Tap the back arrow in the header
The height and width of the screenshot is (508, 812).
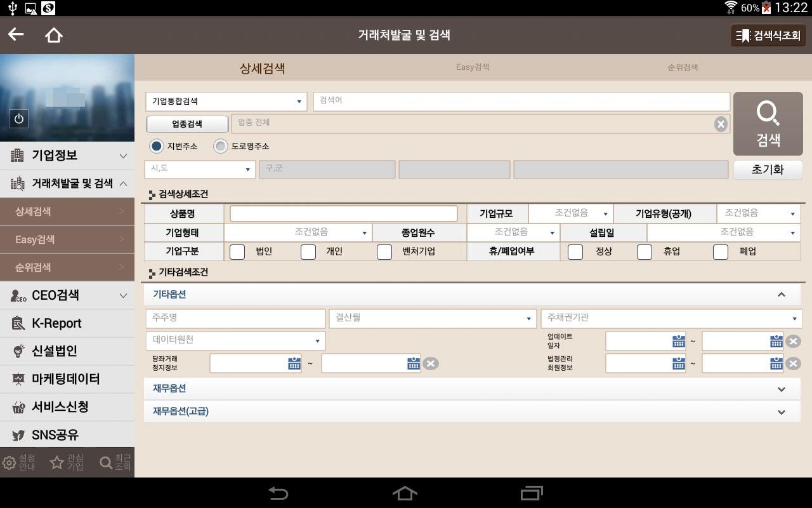[x=16, y=34]
